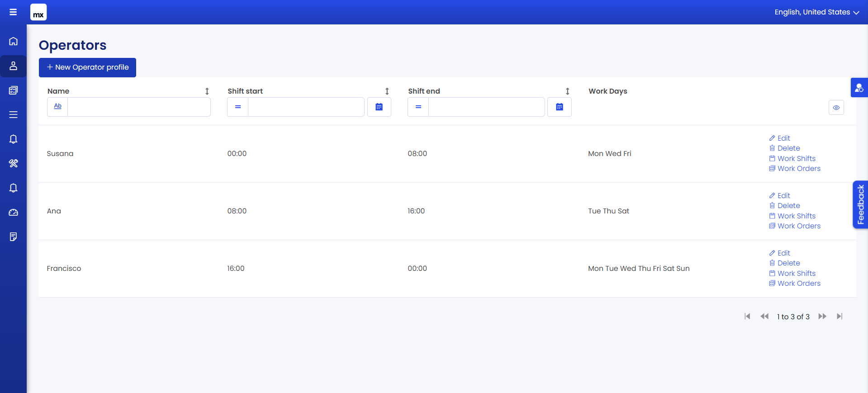868x393 pixels.
Task: Open Work Shifts for Ana
Action: (x=792, y=216)
